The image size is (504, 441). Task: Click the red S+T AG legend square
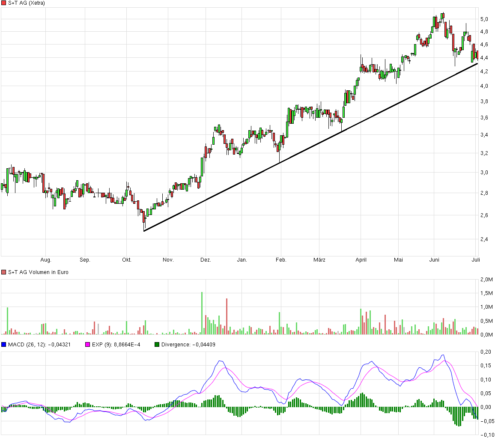4,3
